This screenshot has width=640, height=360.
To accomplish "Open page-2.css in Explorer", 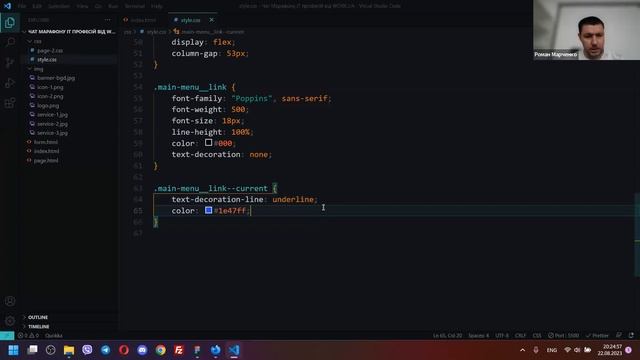I will coord(50,51).
